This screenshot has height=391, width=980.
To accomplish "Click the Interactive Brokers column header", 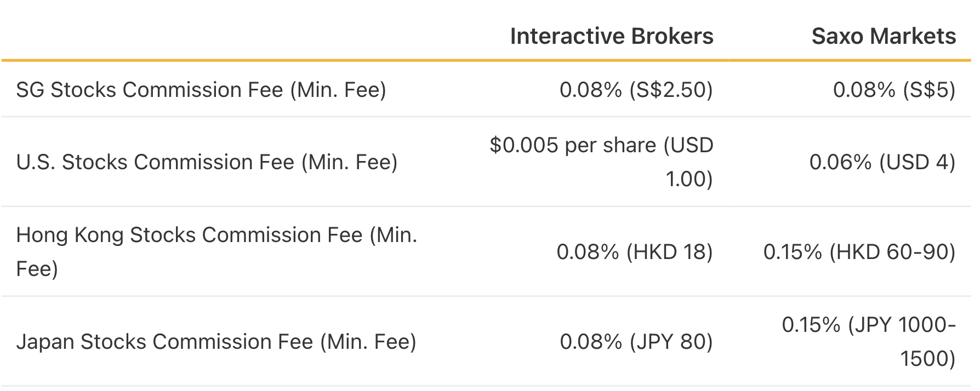I will tap(611, 36).
